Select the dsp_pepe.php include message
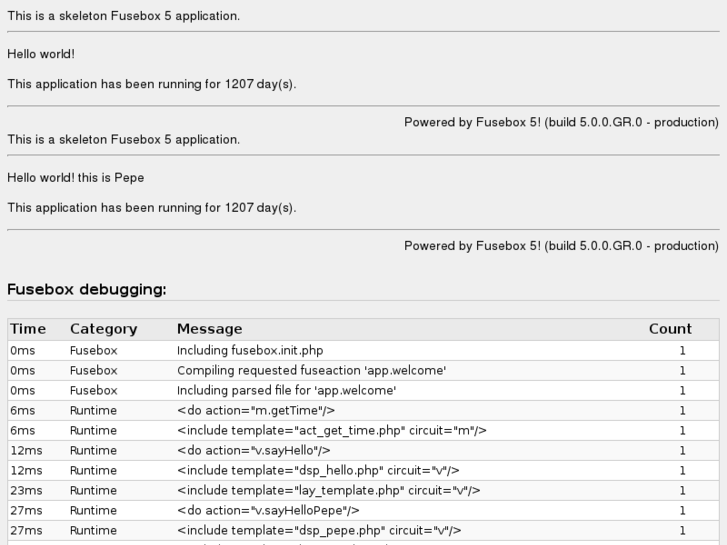This screenshot has width=727, height=545. [x=319, y=531]
